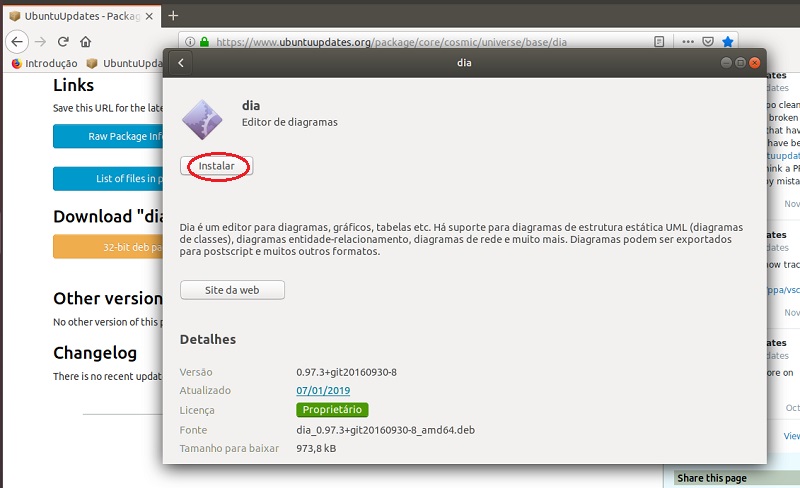Click the Atualizado label
This screenshot has width=800, height=488.
pyautogui.click(x=205, y=391)
